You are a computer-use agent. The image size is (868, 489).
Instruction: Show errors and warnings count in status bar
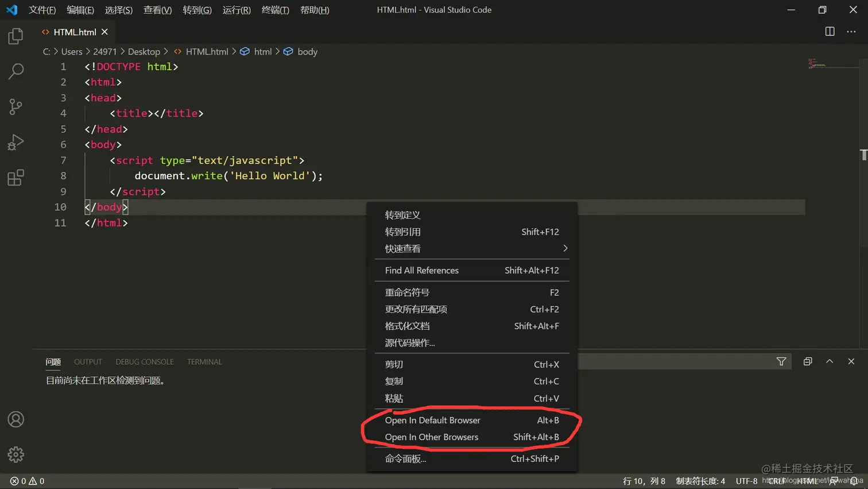(x=27, y=481)
